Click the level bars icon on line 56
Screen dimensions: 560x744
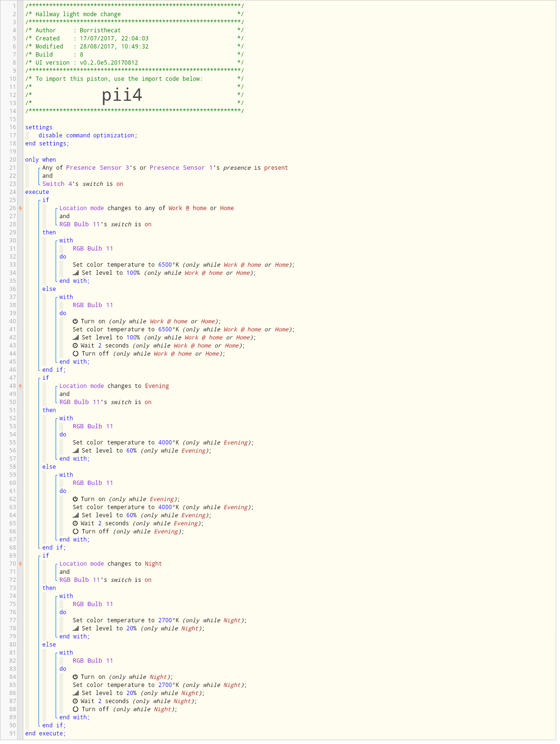pyautogui.click(x=76, y=451)
